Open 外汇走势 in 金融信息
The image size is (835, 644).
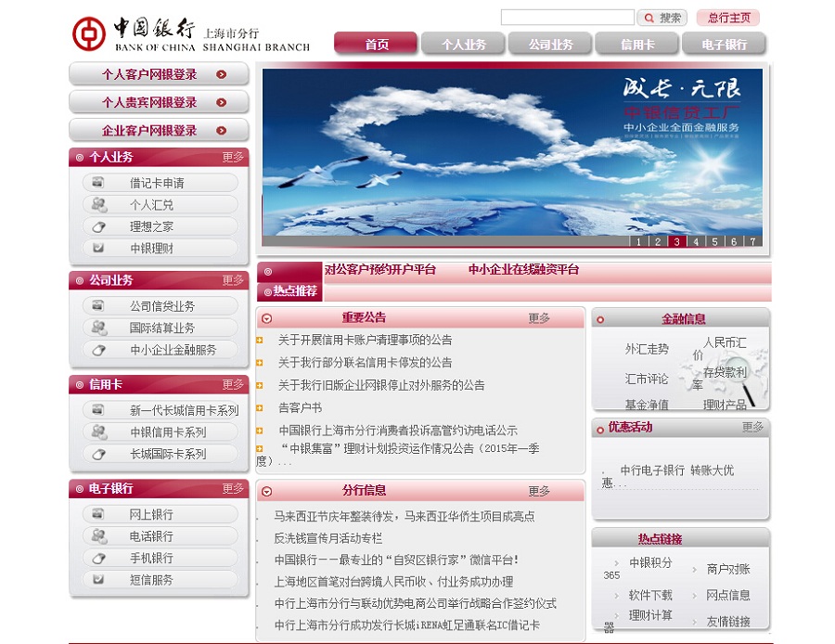(647, 349)
